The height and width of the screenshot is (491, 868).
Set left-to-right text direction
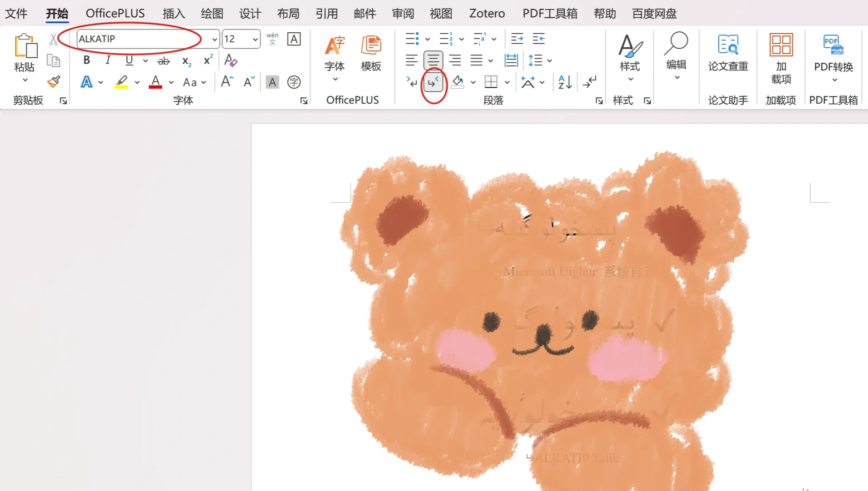click(411, 82)
